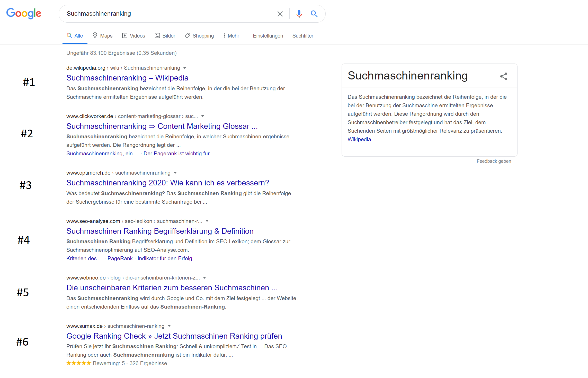The image size is (588, 378).
Task: Open the PageRank sitelink
Action: click(120, 258)
